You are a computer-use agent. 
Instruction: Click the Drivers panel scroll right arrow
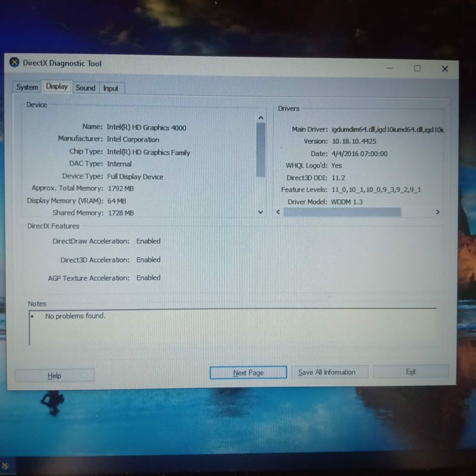(437, 212)
